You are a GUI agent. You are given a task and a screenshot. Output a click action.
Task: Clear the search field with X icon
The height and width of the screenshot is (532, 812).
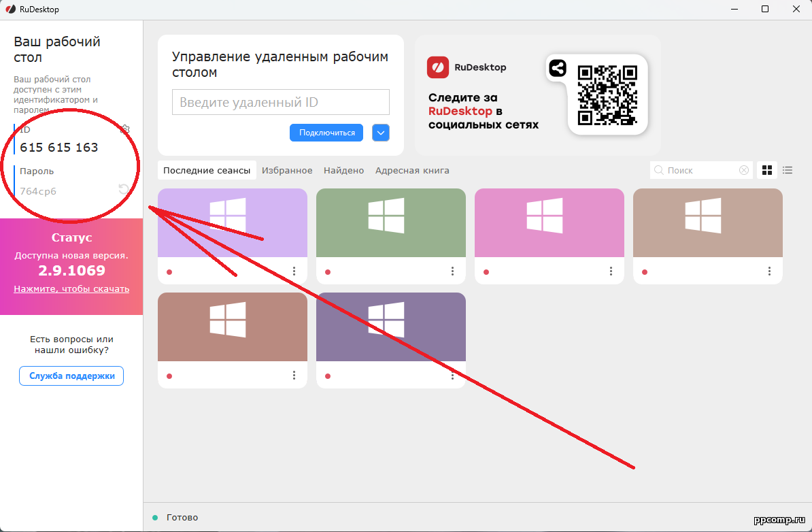coord(744,171)
